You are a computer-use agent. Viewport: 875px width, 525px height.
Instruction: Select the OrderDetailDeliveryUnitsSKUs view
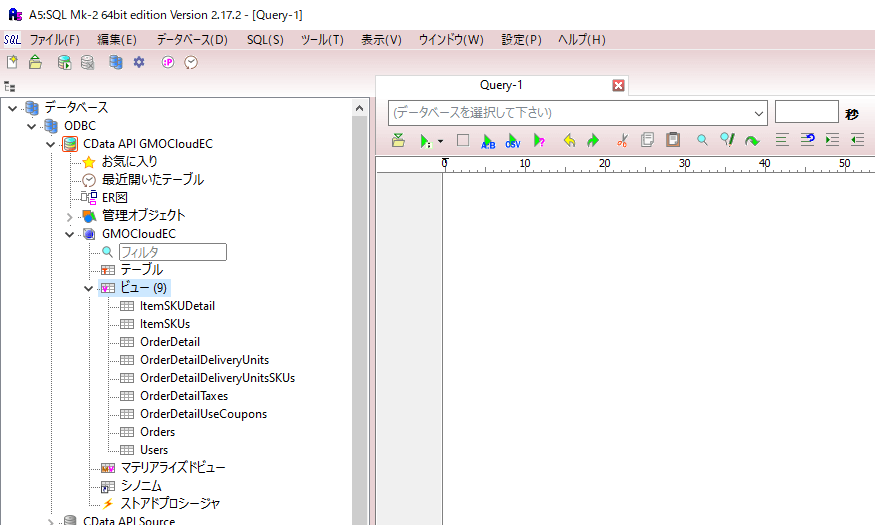pyautogui.click(x=218, y=378)
